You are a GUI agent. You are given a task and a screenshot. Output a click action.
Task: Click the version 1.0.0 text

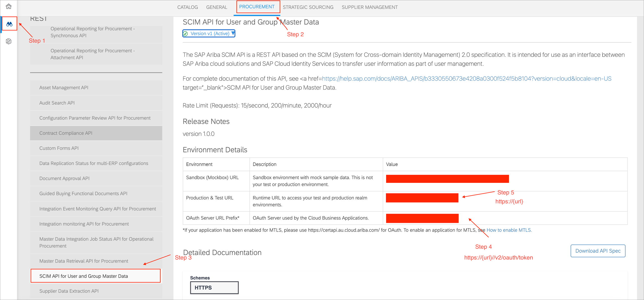(x=199, y=134)
